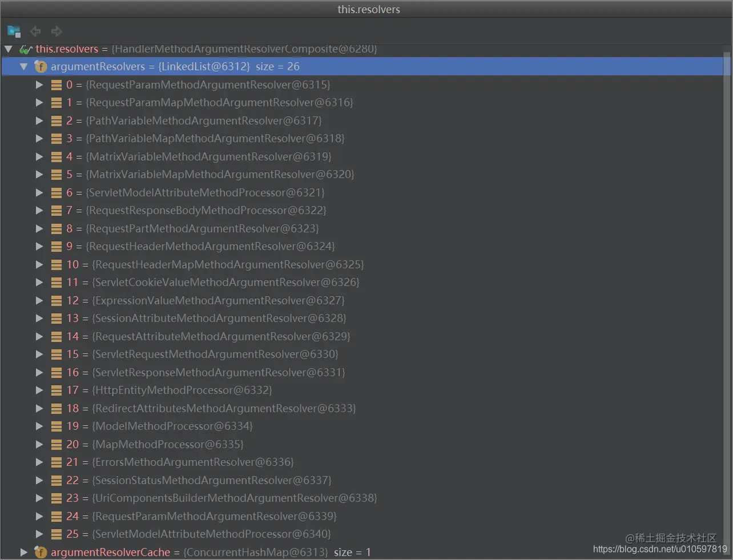Expand element 25 ServletModelAttributeMethodProcessor@6340
This screenshot has height=560, width=733.
click(x=39, y=534)
